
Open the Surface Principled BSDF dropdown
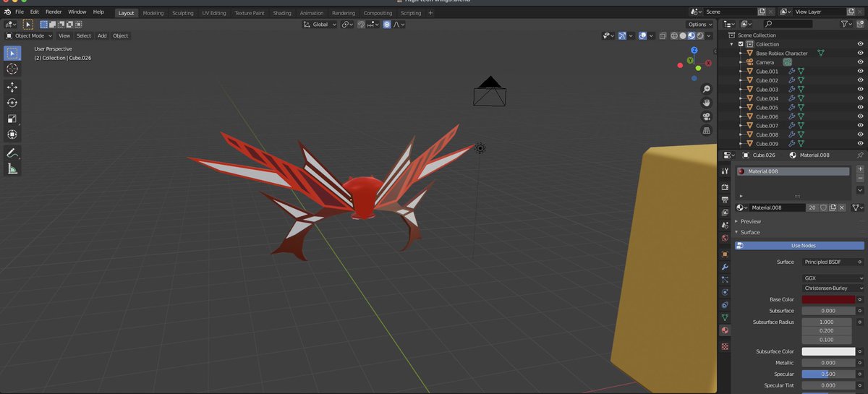(830, 262)
